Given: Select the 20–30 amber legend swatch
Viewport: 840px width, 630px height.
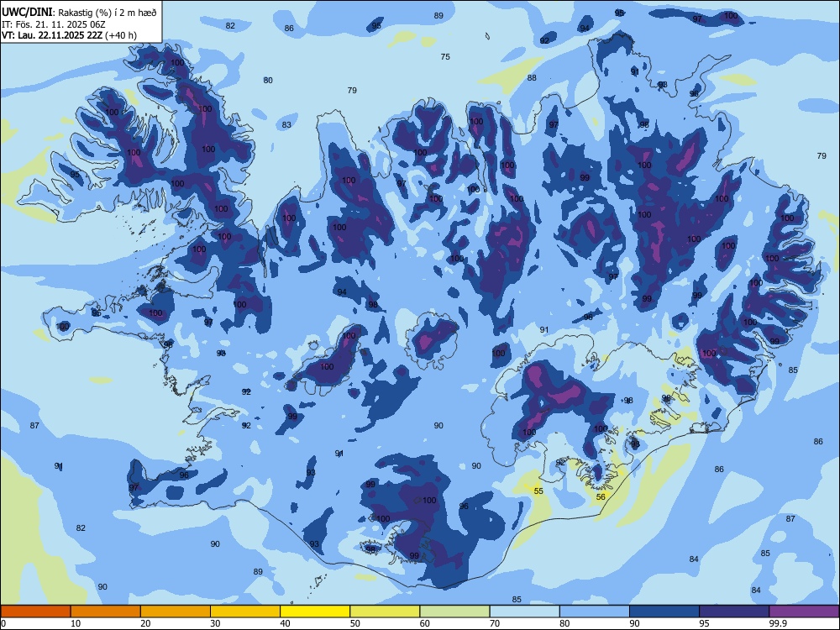Looking at the screenshot, I should (176, 612).
